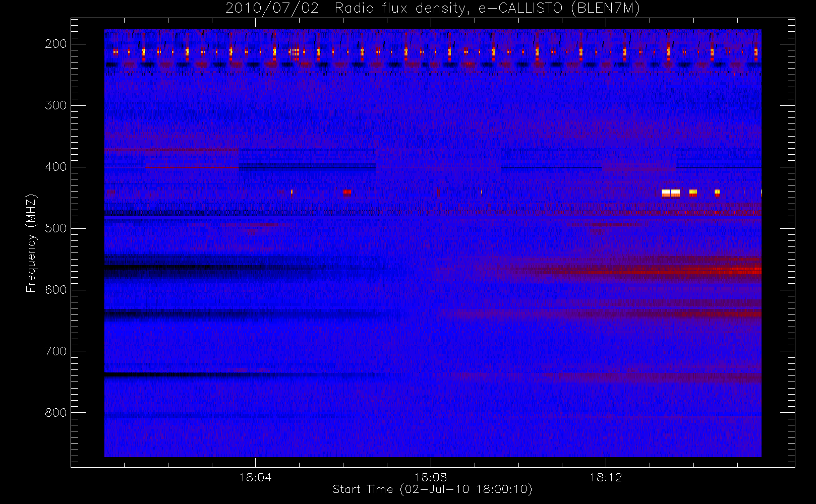Screen dimensions: 816x504
Task: Click the 800 frequency tick label
Action: [55, 413]
